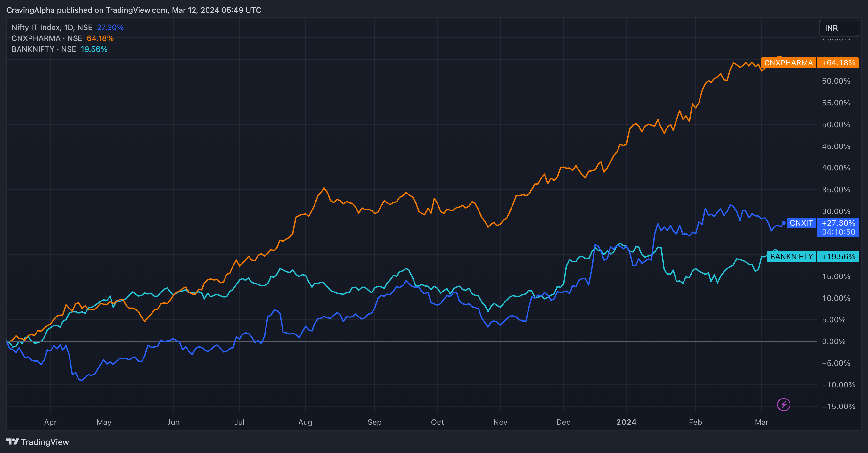Screen dimensions: 868x453
Task: Click the Mar label on time axis
Action: [x=762, y=422]
